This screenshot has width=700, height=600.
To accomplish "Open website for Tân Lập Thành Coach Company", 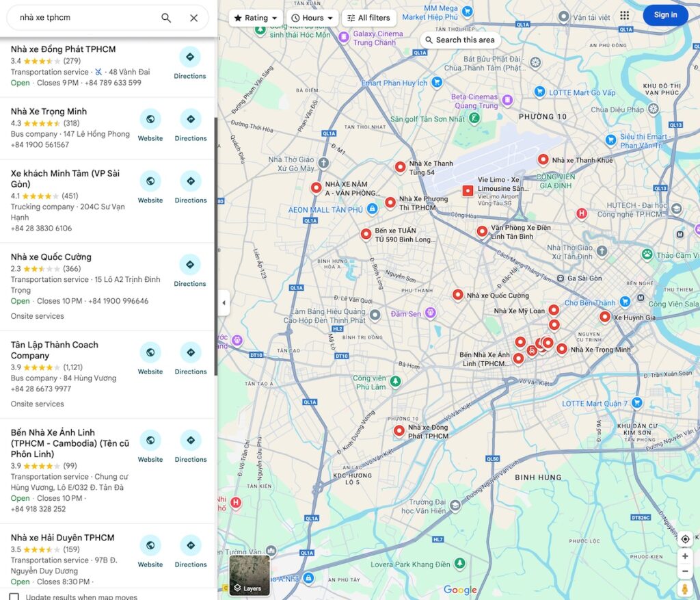I will pyautogui.click(x=150, y=359).
